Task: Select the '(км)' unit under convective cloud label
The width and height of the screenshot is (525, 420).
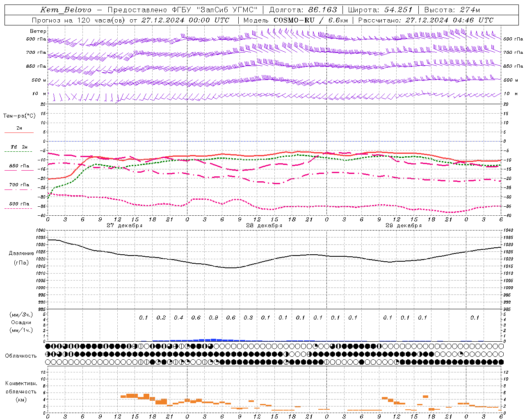Action: (21, 399)
